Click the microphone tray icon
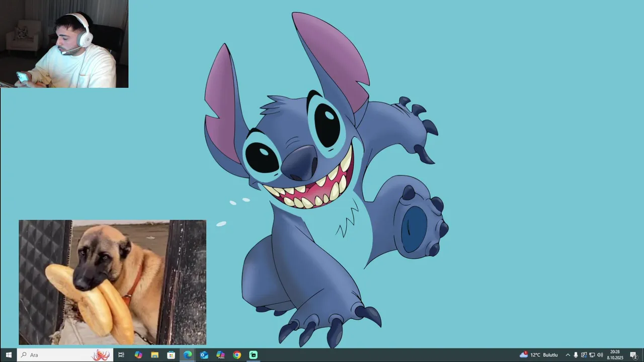Screen dimensions: 644x362 pos(576,355)
